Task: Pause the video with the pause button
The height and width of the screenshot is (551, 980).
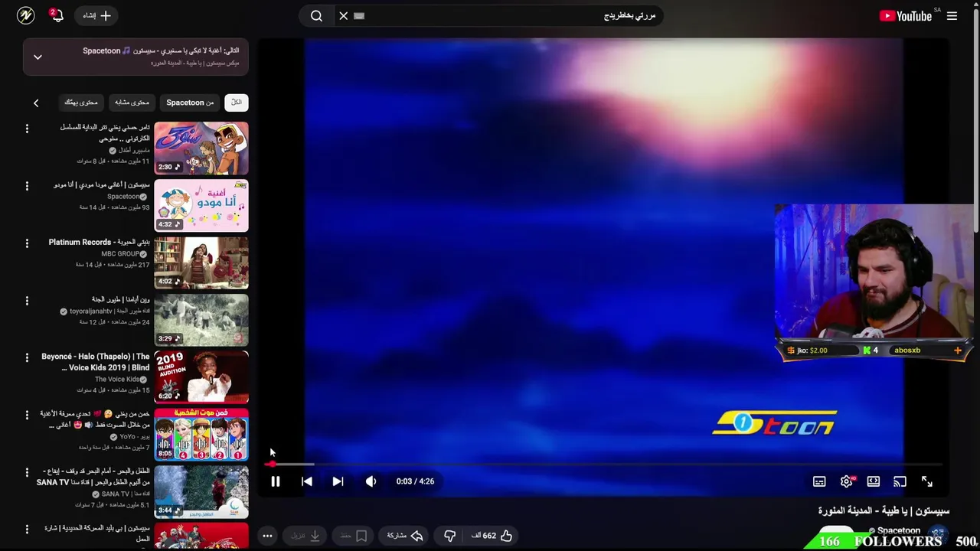Action: (276, 481)
